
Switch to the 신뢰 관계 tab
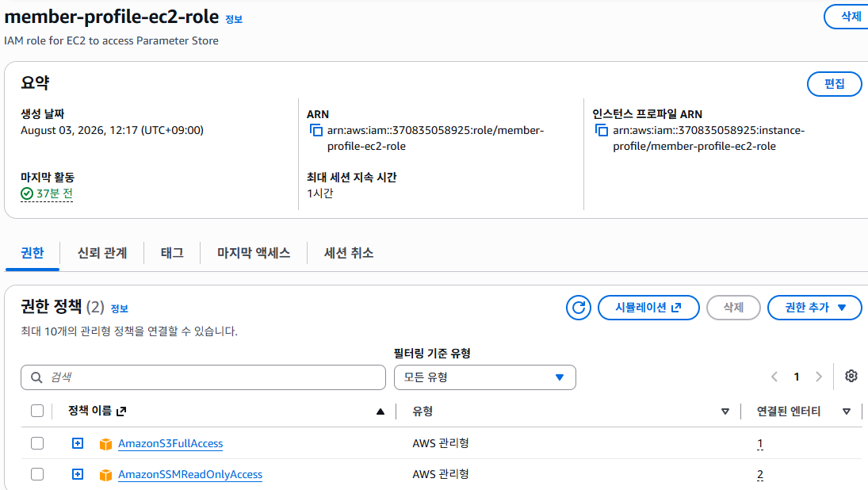102,253
